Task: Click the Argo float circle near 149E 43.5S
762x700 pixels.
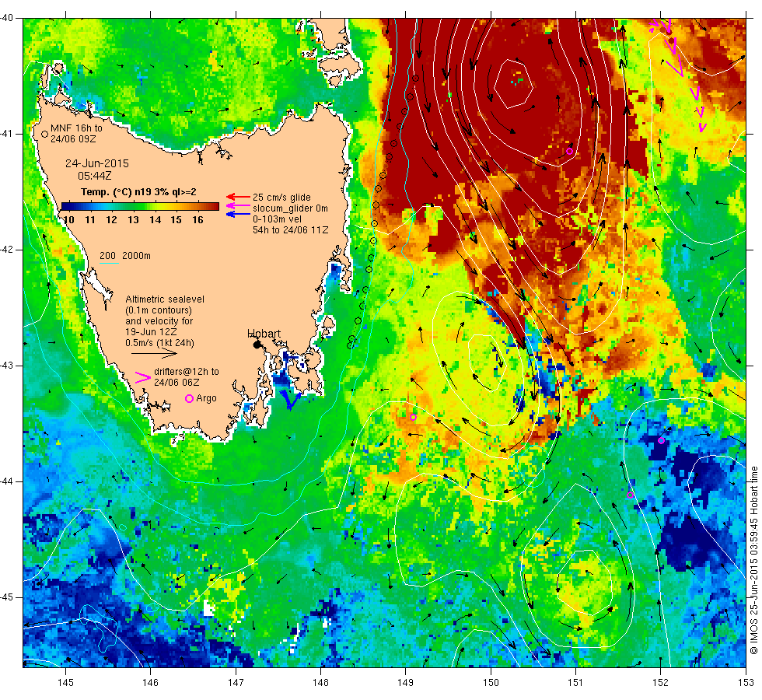Action: point(413,417)
